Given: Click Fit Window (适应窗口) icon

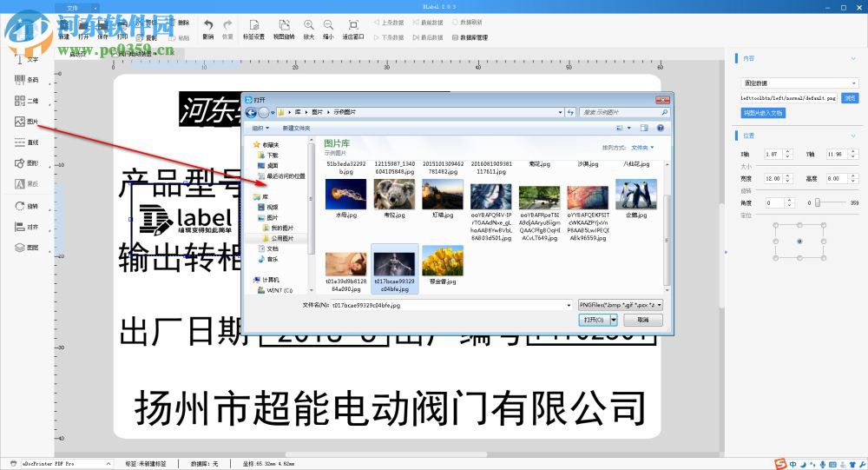Looking at the screenshot, I should (353, 30).
